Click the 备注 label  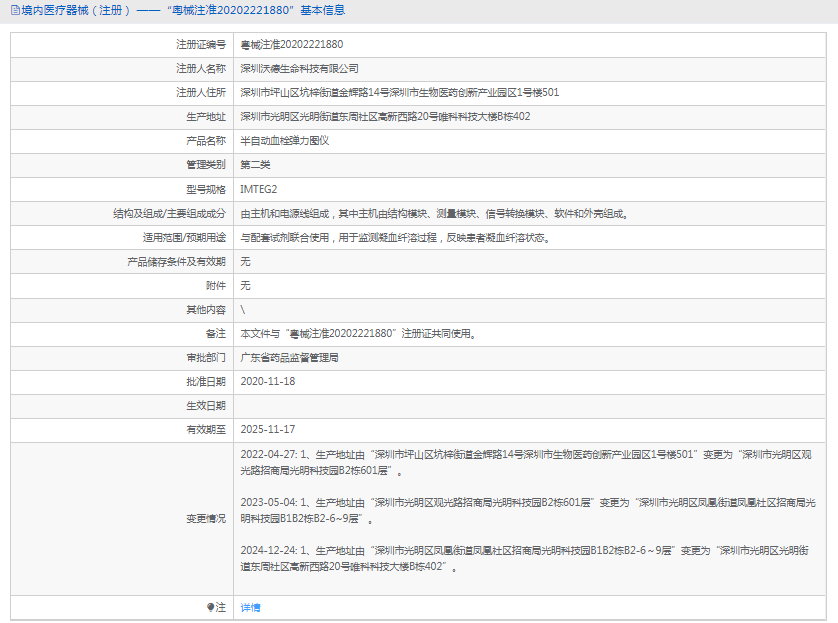coord(216,333)
